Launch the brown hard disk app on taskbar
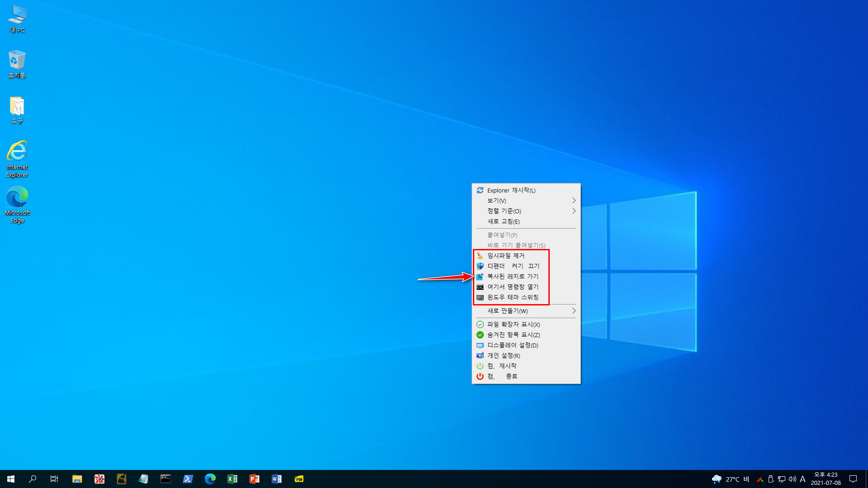 (x=122, y=479)
